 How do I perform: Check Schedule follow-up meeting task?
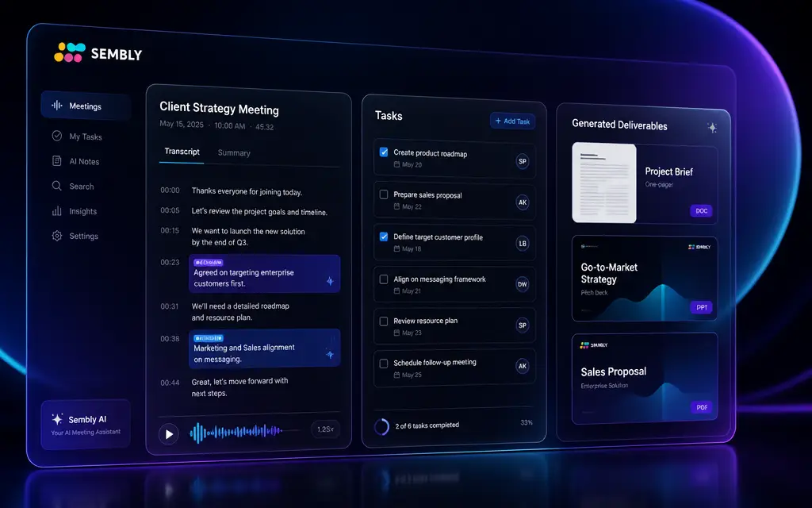(384, 364)
